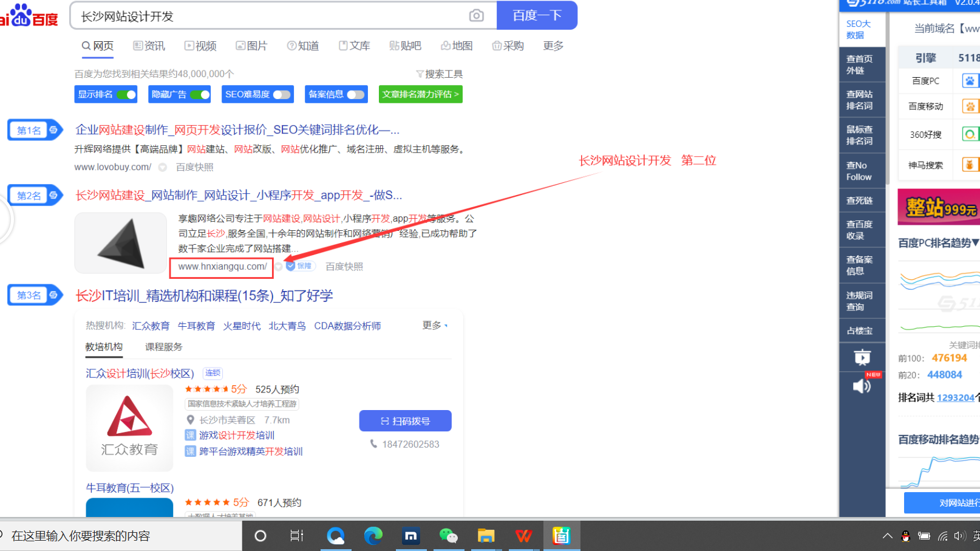Image resolution: width=980 pixels, height=551 pixels.
Task: Click the camera image search icon
Action: (477, 16)
